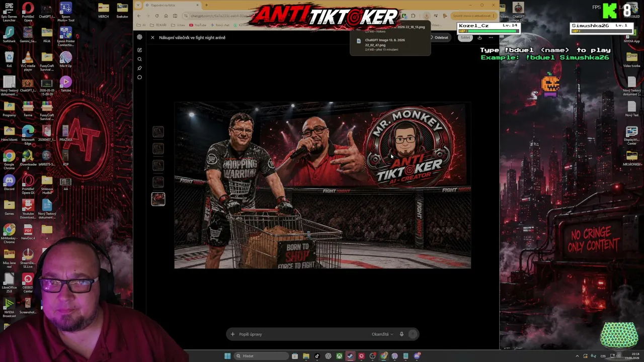
Task: Select the third image version thumbnail
Action: 158,165
